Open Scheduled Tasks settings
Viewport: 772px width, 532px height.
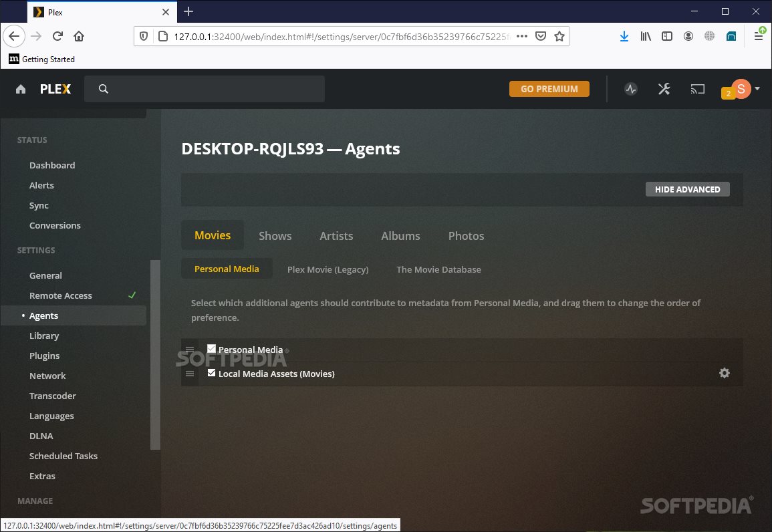63,456
